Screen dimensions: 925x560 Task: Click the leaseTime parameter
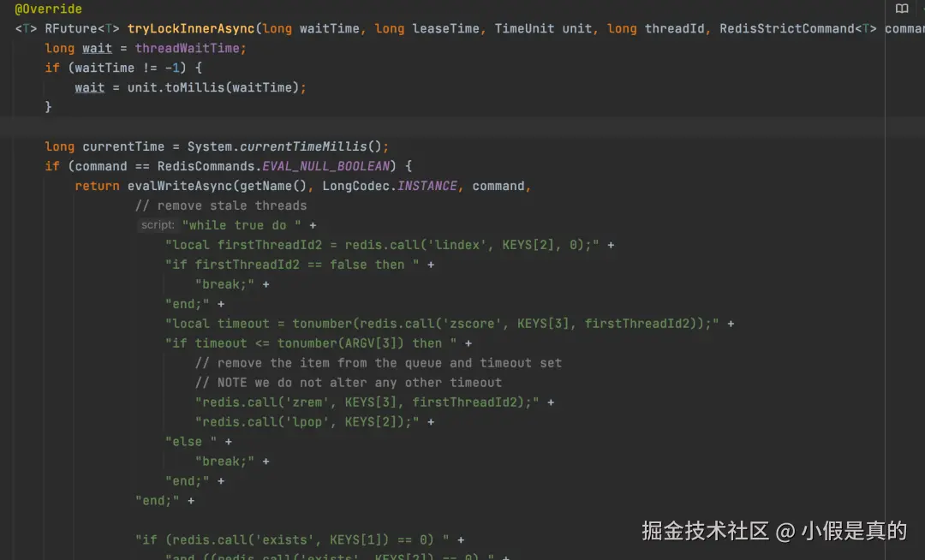pyautogui.click(x=445, y=28)
